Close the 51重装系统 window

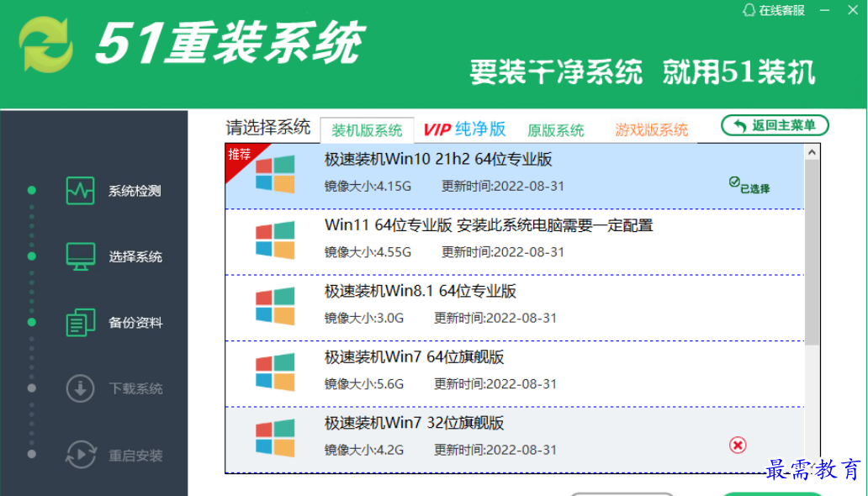point(853,10)
